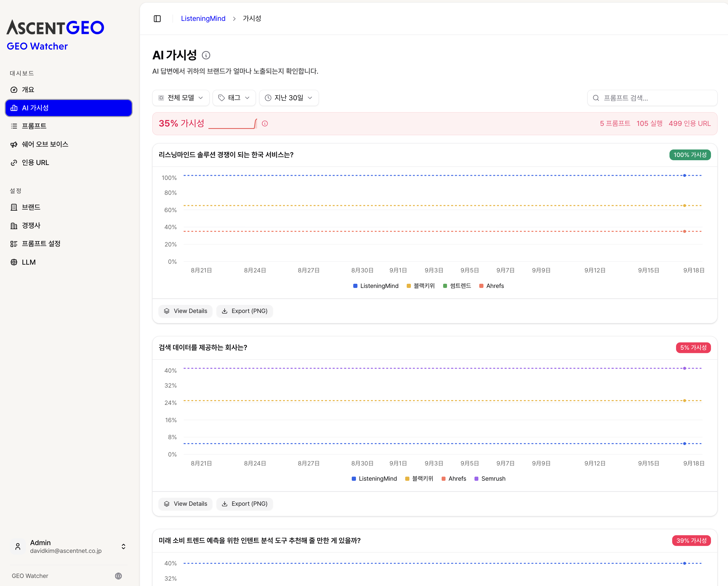Click the 39% 가시성 badge

coord(691,541)
